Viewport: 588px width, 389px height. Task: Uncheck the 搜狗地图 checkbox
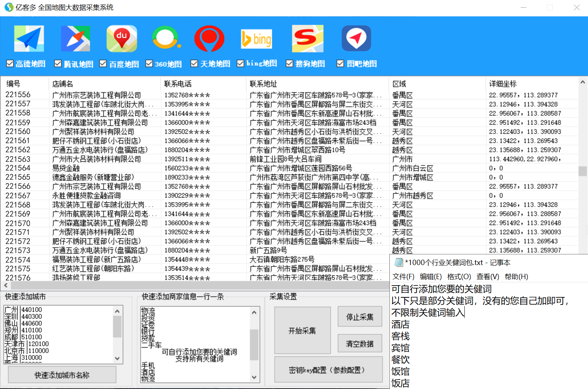pos(289,63)
